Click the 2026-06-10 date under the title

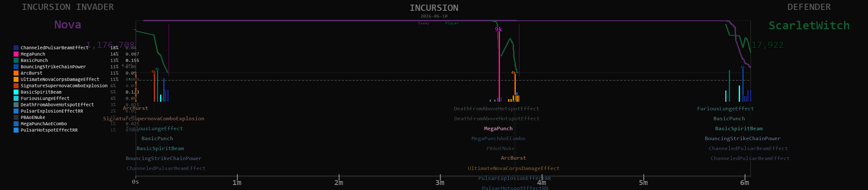point(434,16)
